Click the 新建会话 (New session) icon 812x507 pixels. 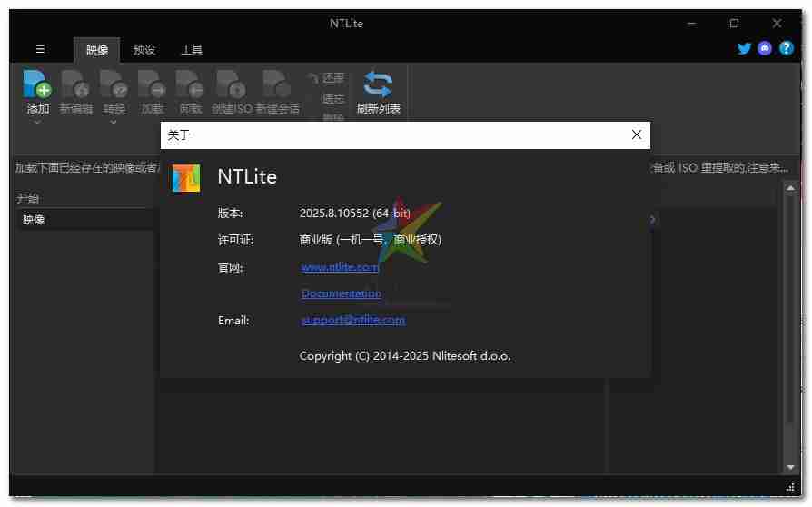[x=277, y=84]
